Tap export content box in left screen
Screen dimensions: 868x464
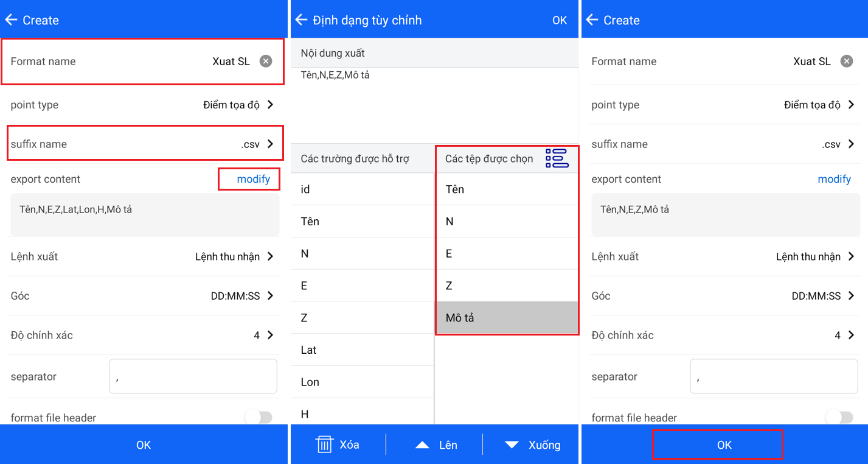(x=145, y=215)
